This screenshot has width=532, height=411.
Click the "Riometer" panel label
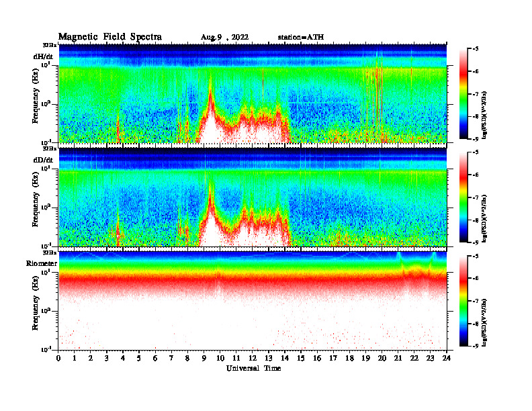(42, 263)
